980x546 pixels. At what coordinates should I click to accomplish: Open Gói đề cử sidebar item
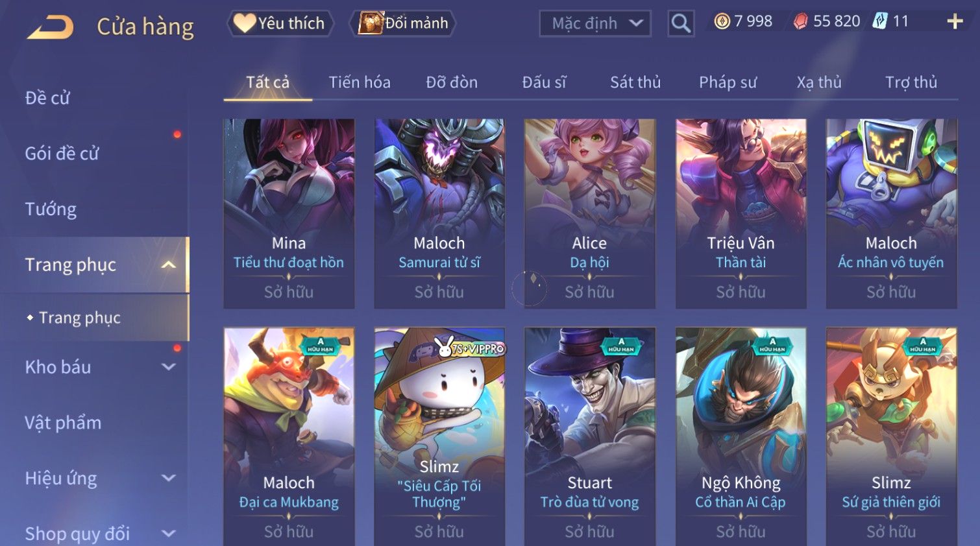click(x=62, y=154)
